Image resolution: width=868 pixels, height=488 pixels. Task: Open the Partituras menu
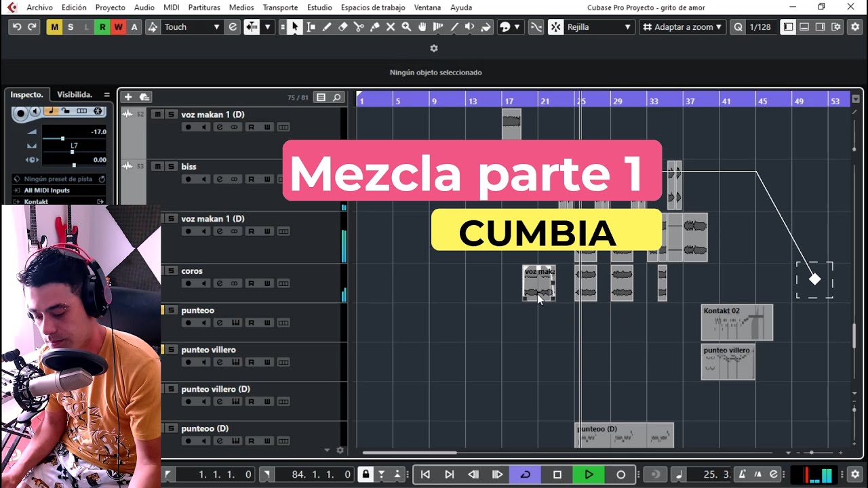[204, 7]
